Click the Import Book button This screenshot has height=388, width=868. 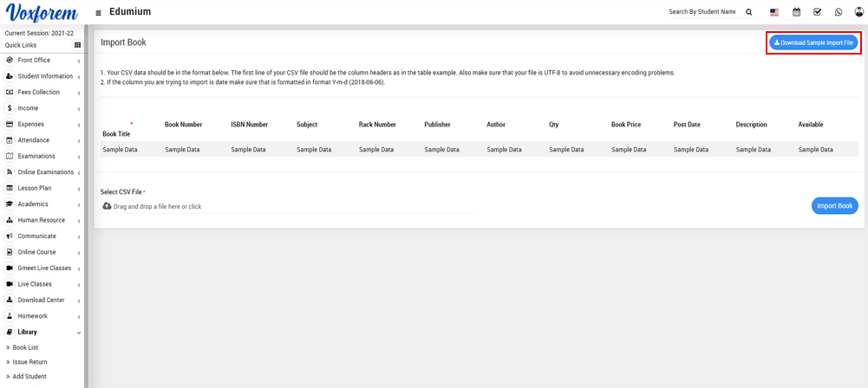click(x=835, y=206)
